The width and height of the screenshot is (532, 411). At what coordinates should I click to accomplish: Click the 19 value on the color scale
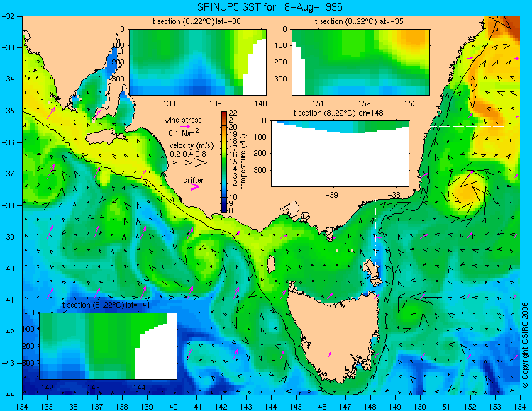[x=233, y=134]
